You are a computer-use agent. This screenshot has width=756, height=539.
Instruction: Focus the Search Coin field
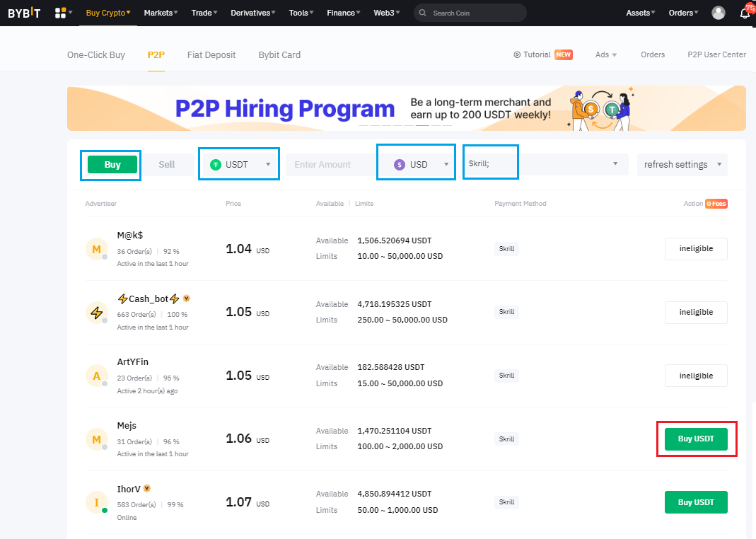pyautogui.click(x=470, y=13)
